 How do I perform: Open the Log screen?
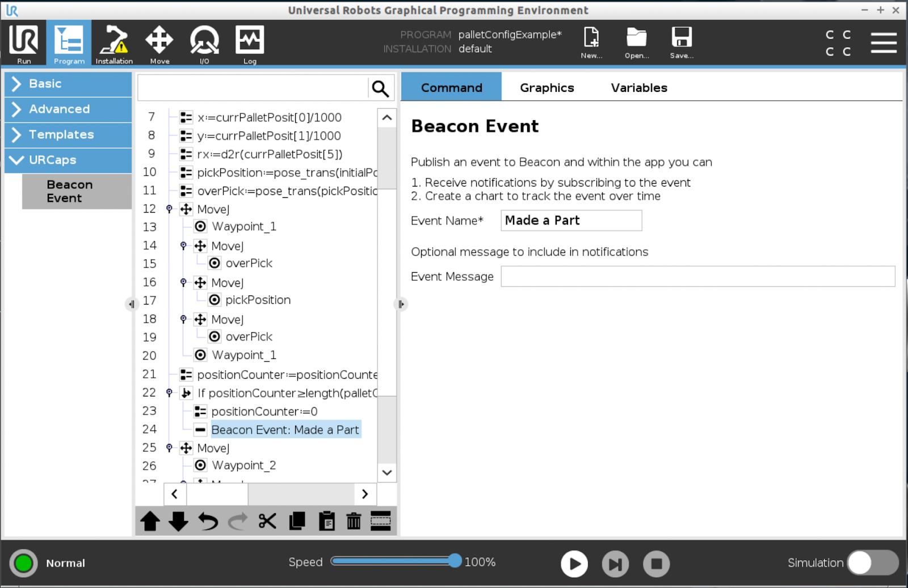(250, 44)
